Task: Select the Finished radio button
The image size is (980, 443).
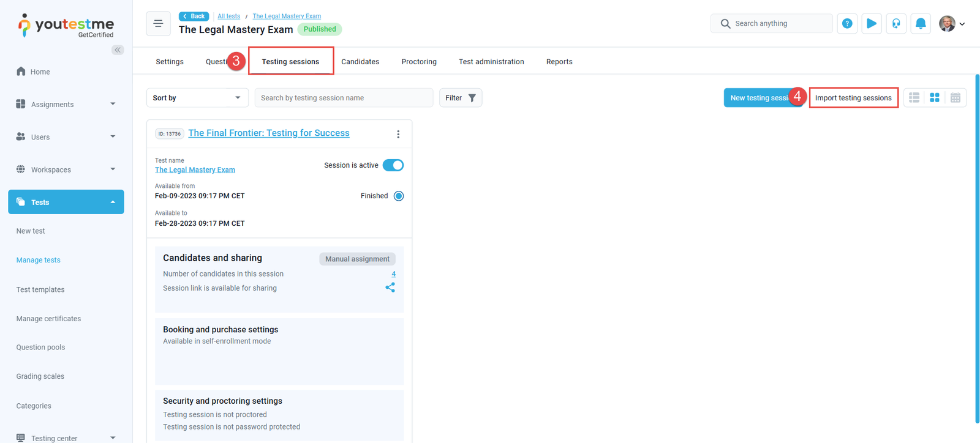Action: tap(399, 196)
